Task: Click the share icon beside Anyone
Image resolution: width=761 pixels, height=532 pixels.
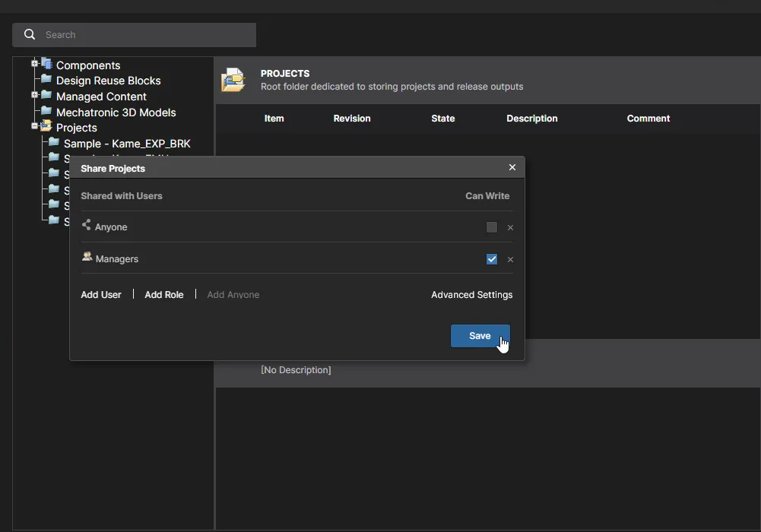Action: 86,226
